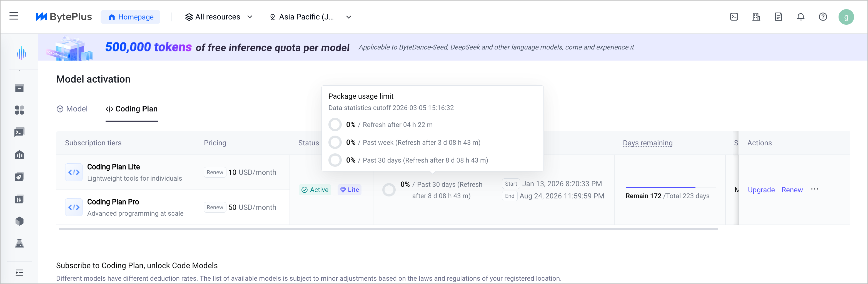The image size is (868, 284).
Task: Expand the collapsed sidebar menu at the bottom
Action: [19, 273]
